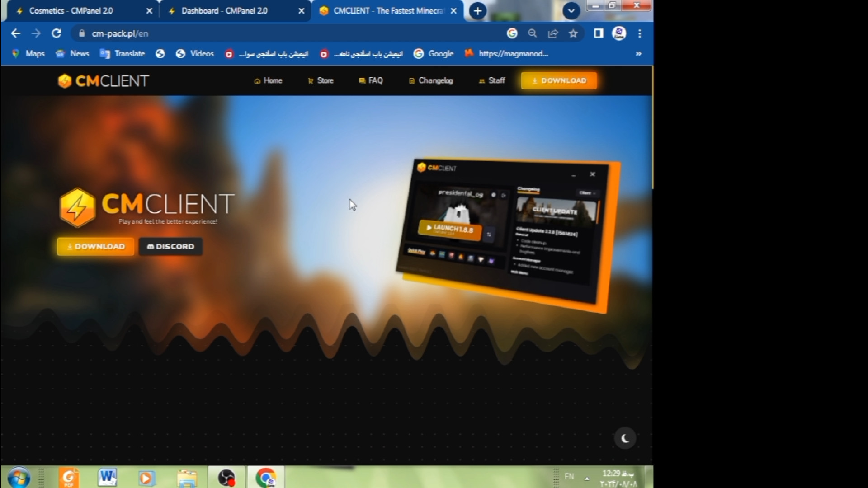Expand the tab search dropdown arrow
Screen dimensions: 868x488
tap(571, 11)
